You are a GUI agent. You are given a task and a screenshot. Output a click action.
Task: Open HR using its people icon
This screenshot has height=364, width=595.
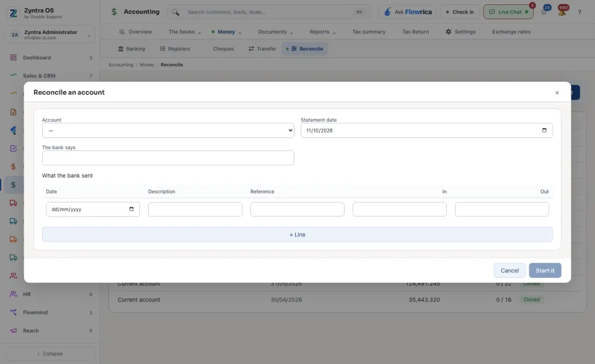click(x=13, y=294)
